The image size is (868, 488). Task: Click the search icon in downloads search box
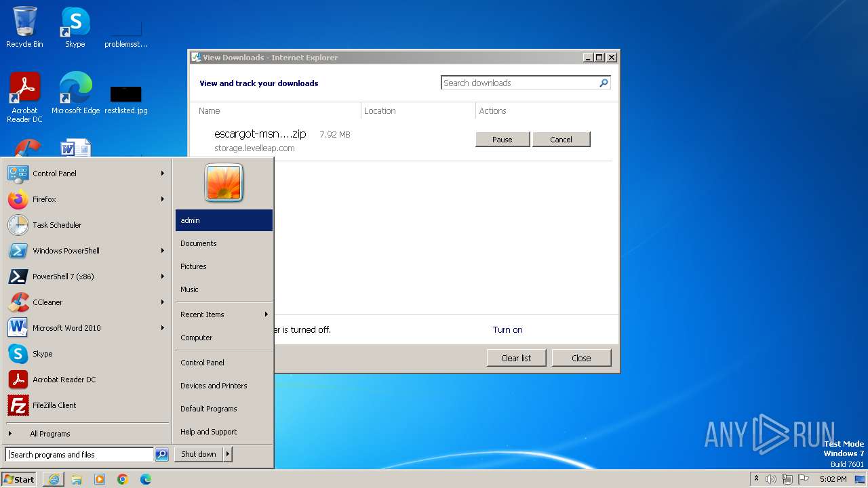[x=604, y=83]
